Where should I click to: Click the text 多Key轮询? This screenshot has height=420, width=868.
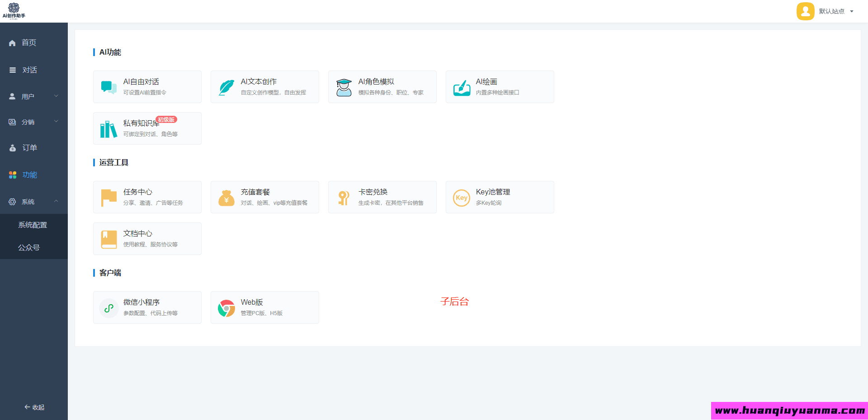489,203
